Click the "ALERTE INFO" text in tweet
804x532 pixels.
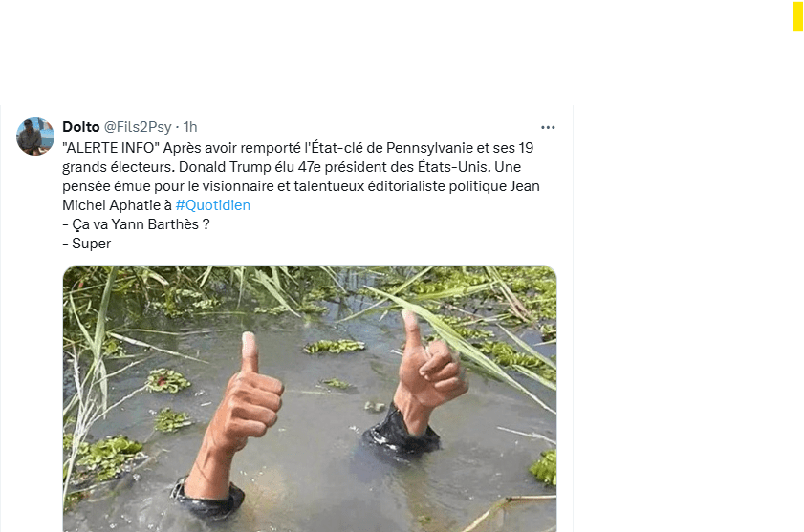109,148
